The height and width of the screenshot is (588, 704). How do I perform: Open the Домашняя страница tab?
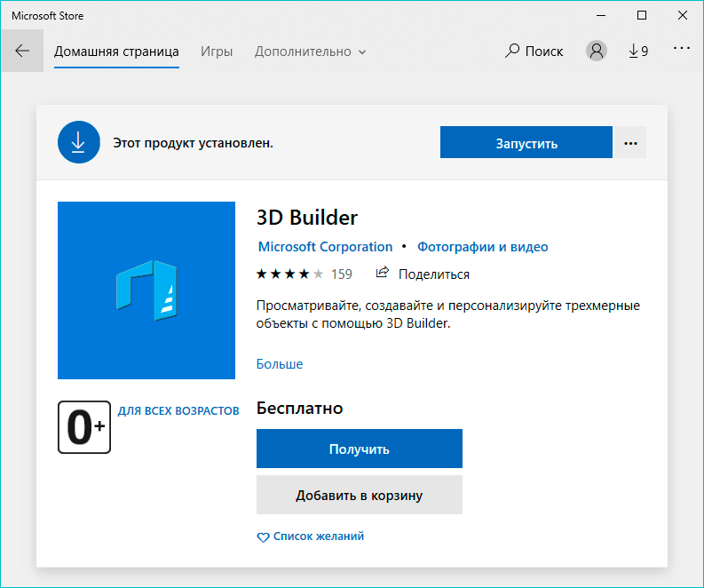point(116,52)
